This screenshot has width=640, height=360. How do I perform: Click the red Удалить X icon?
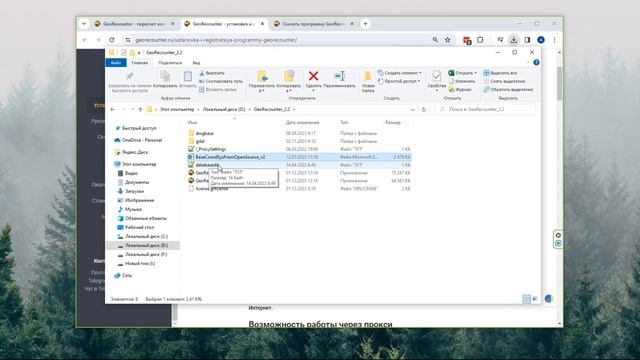coord(313,76)
